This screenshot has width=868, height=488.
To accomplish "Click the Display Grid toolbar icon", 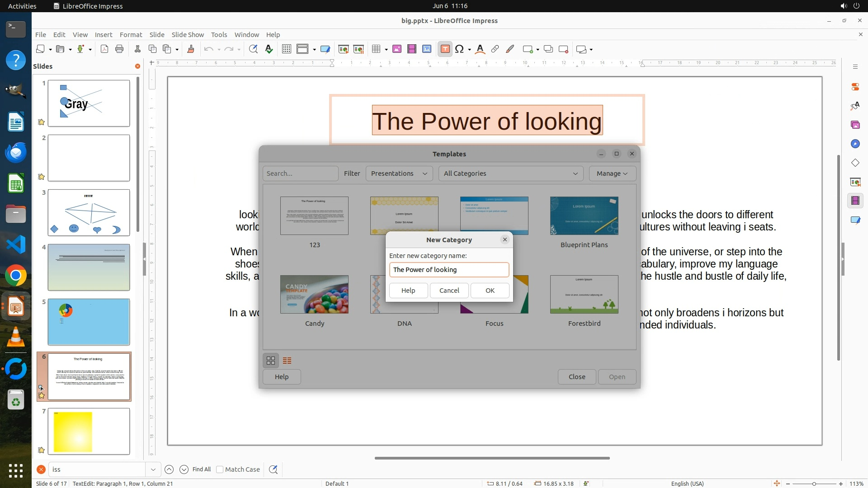I will tap(286, 49).
